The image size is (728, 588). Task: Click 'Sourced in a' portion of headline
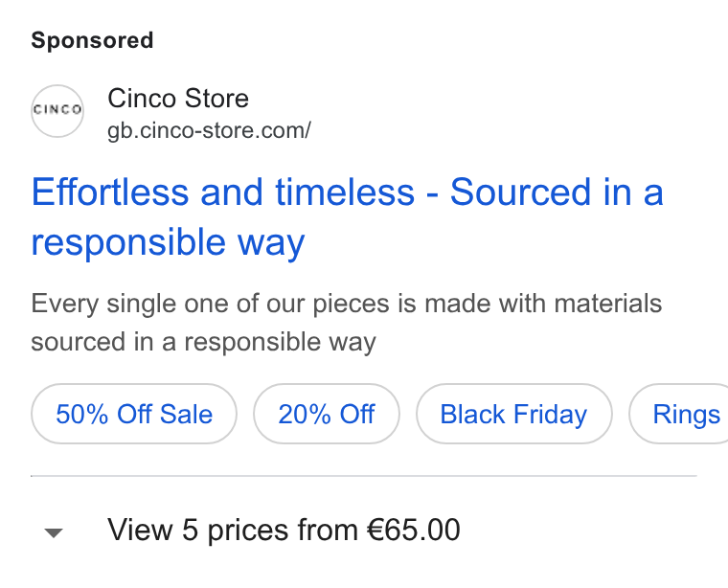(x=557, y=192)
